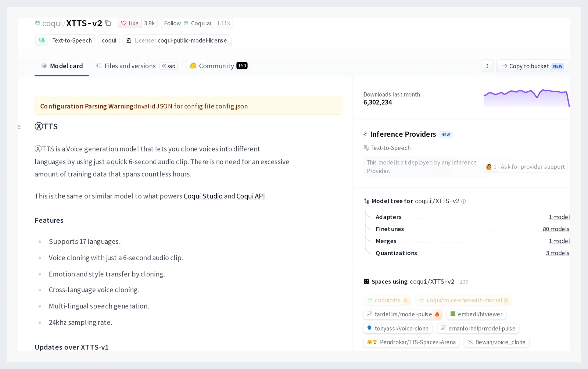Click the downloads last month chart

coord(527,98)
